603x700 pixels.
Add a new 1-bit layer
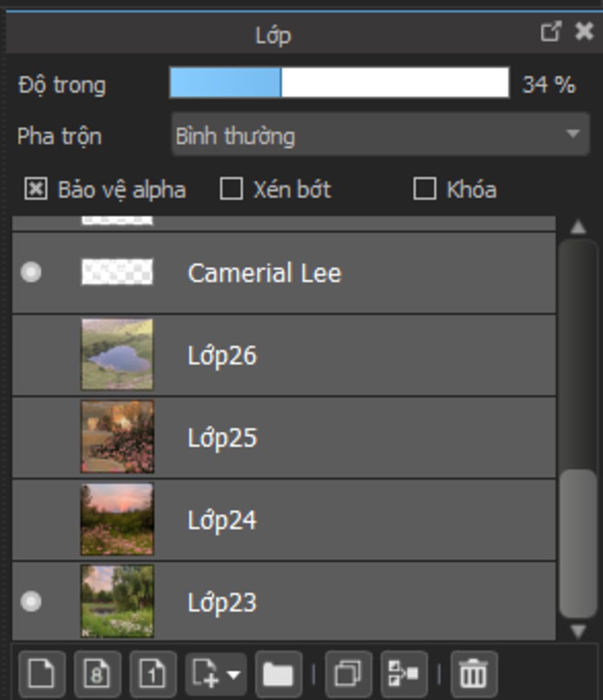coord(153,673)
